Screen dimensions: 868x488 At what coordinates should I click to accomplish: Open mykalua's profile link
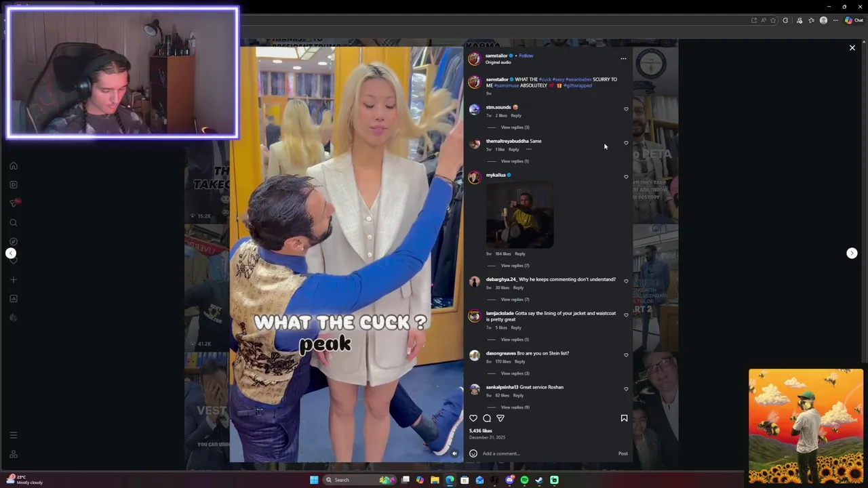coord(496,175)
